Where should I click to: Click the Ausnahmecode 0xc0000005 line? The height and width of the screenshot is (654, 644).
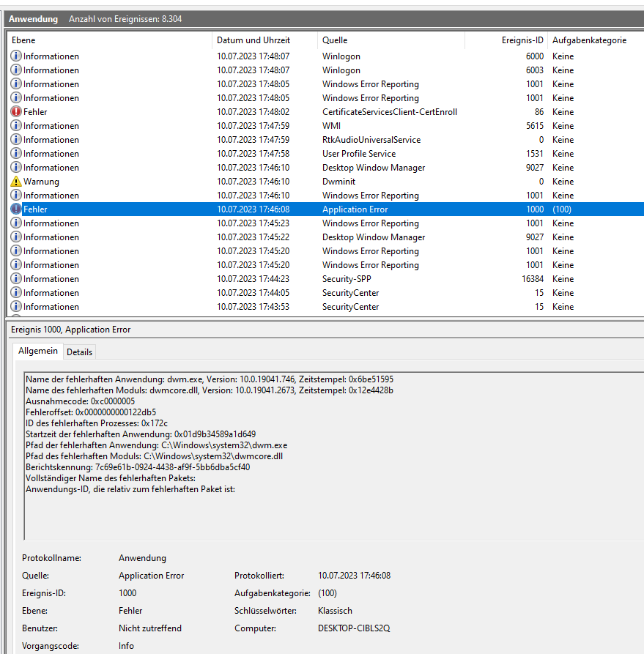(x=80, y=401)
